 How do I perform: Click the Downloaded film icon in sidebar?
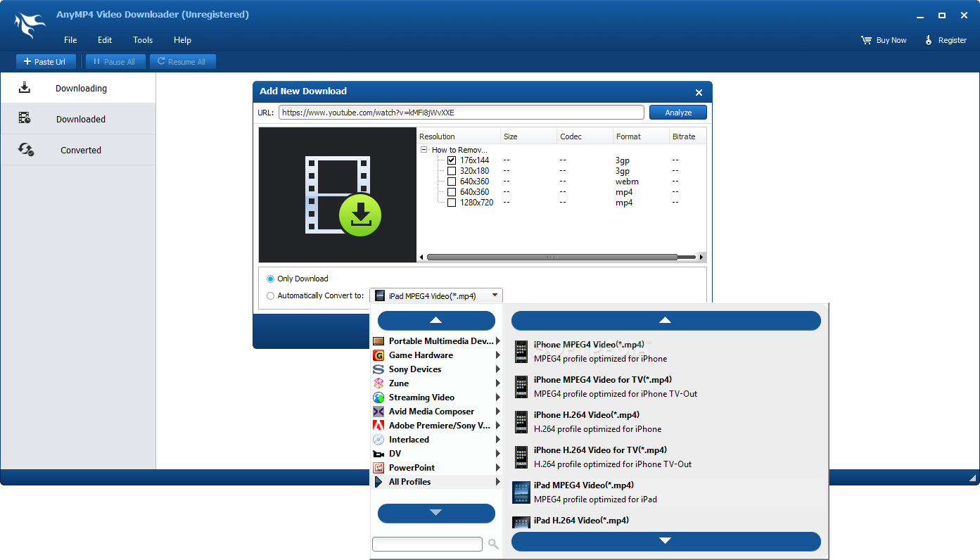tap(25, 118)
